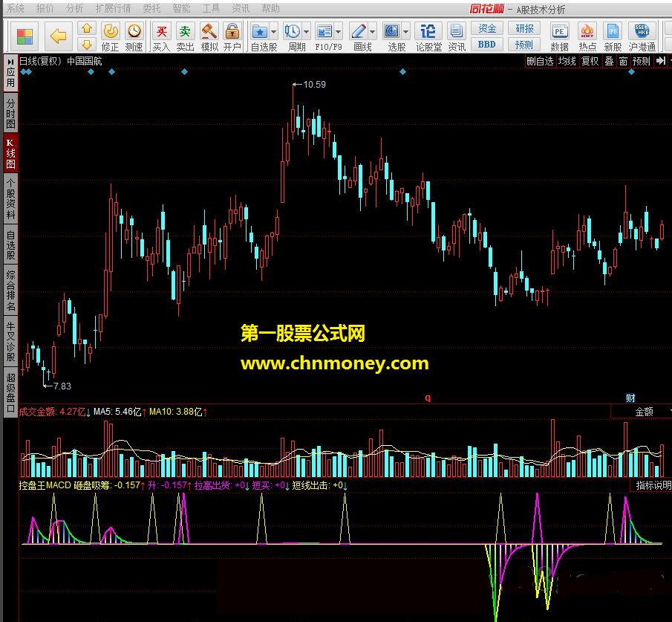672x622 pixels.
Task: Open the 委托 menu
Action: coord(151,8)
